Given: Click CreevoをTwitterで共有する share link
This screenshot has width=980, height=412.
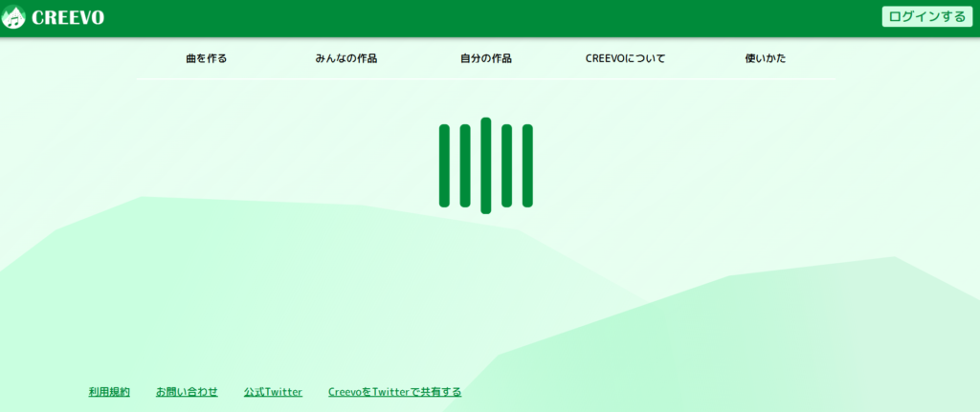Looking at the screenshot, I should tap(395, 392).
